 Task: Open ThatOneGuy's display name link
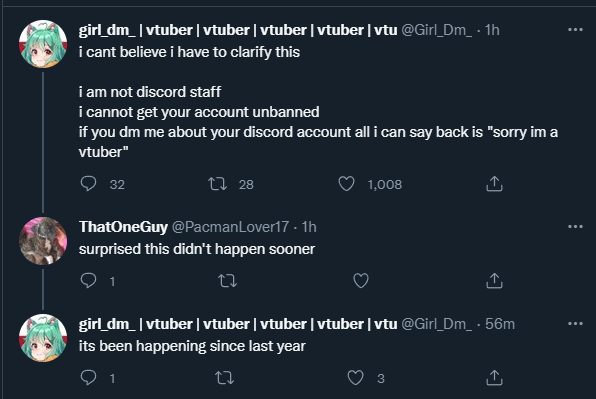coord(123,227)
